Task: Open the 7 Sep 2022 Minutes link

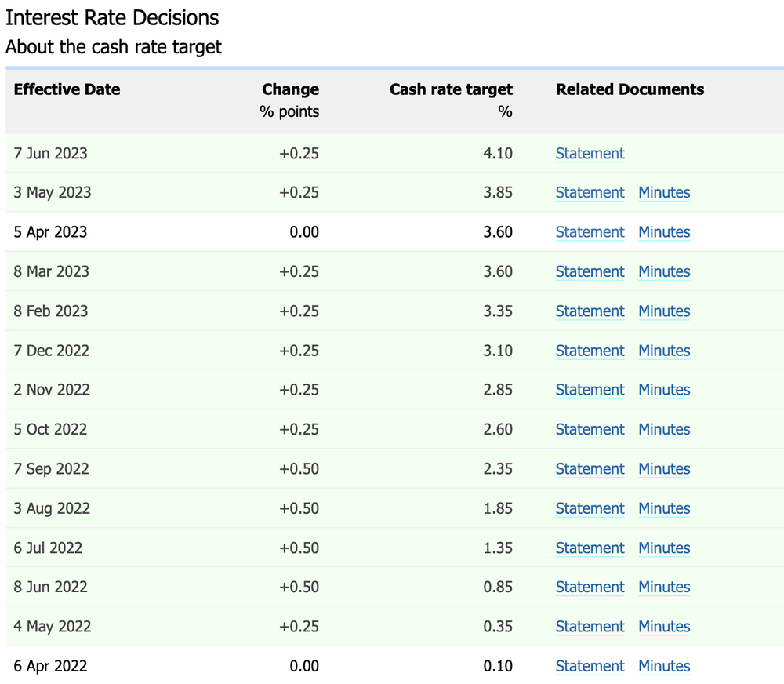Action: coord(665,469)
